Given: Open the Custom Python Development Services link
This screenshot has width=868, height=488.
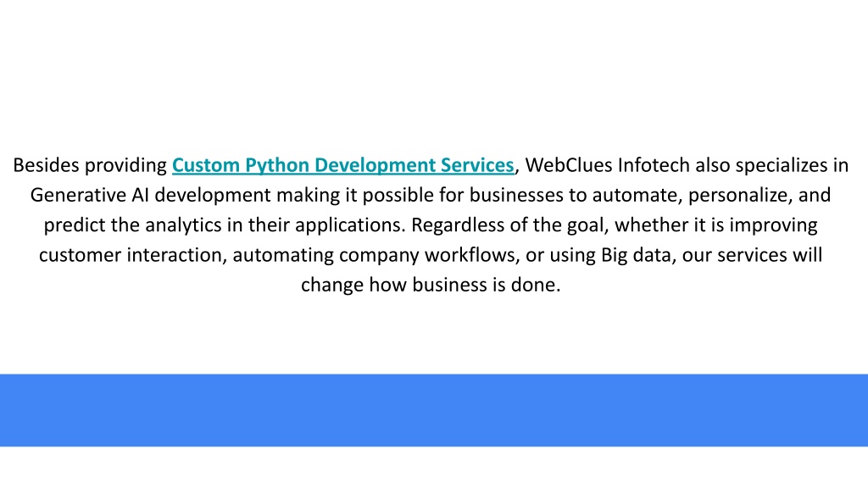Looking at the screenshot, I should pyautogui.click(x=343, y=165).
